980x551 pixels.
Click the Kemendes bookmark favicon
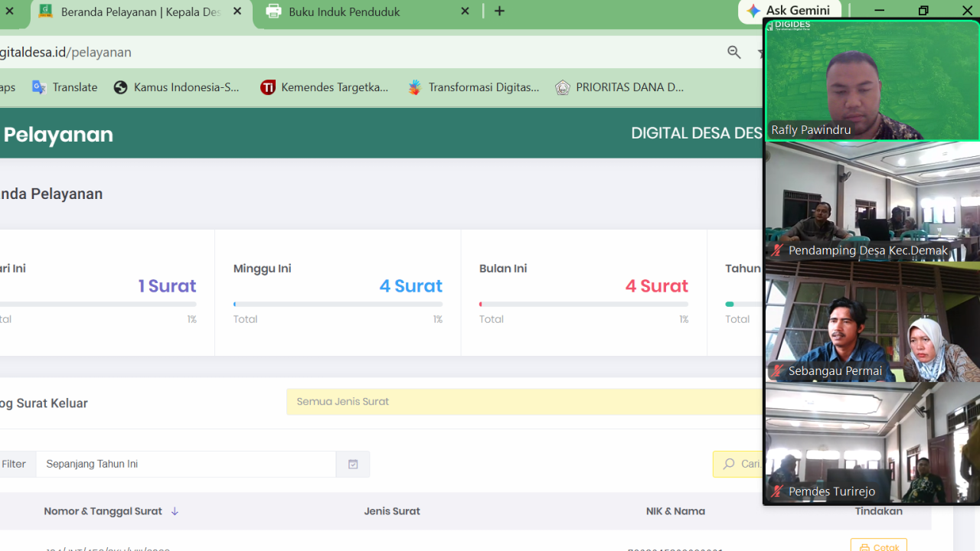[267, 87]
